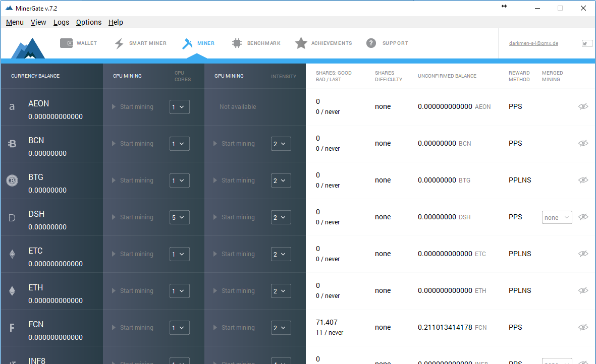Start GPU mining for ETH
This screenshot has height=364, width=596.
coord(234,291)
